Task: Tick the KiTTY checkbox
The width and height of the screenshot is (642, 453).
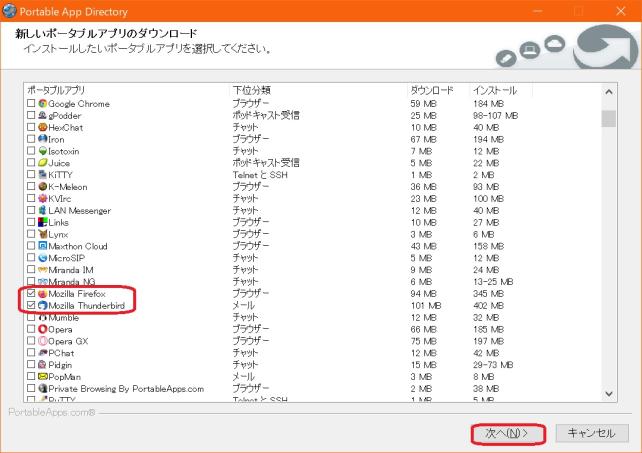Action: click(x=31, y=174)
